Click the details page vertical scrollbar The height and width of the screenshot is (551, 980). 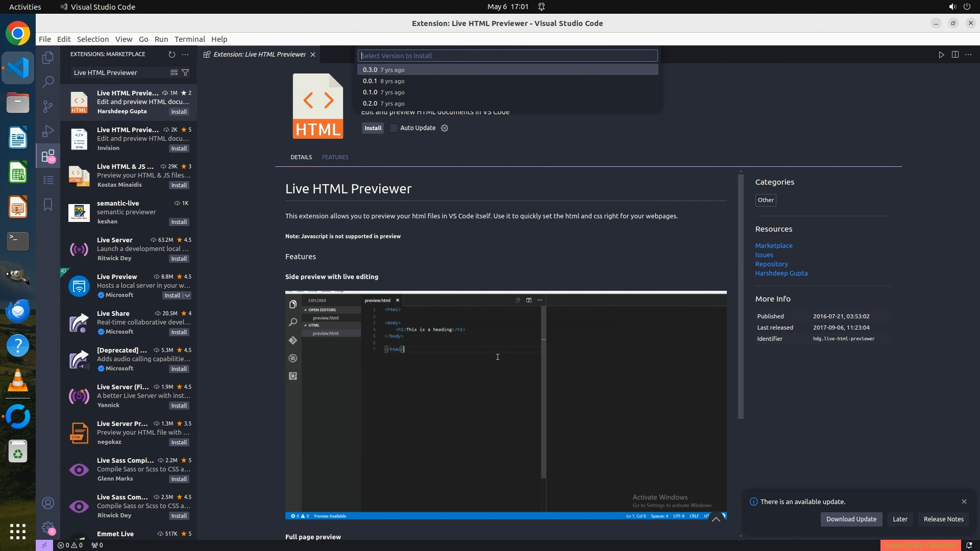[741, 296]
